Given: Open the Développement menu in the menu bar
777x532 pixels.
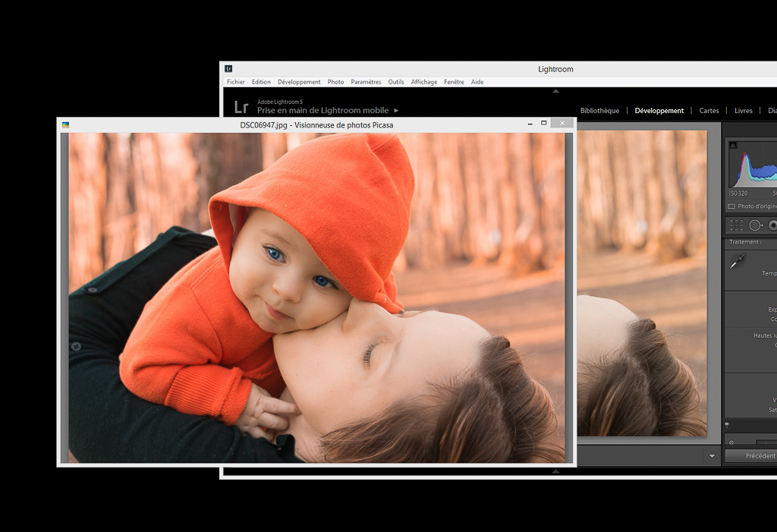Looking at the screenshot, I should point(299,82).
